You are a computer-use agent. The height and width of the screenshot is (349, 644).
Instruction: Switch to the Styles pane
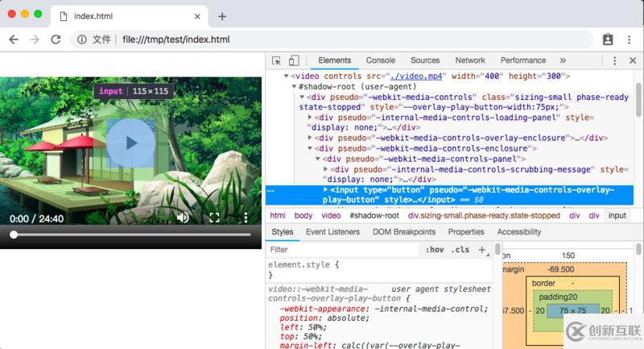coord(283,232)
